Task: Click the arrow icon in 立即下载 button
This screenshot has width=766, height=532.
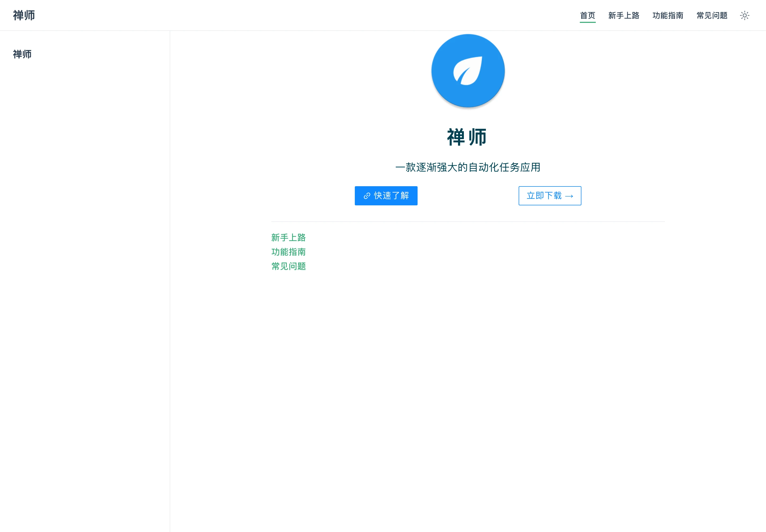Action: tap(569, 196)
